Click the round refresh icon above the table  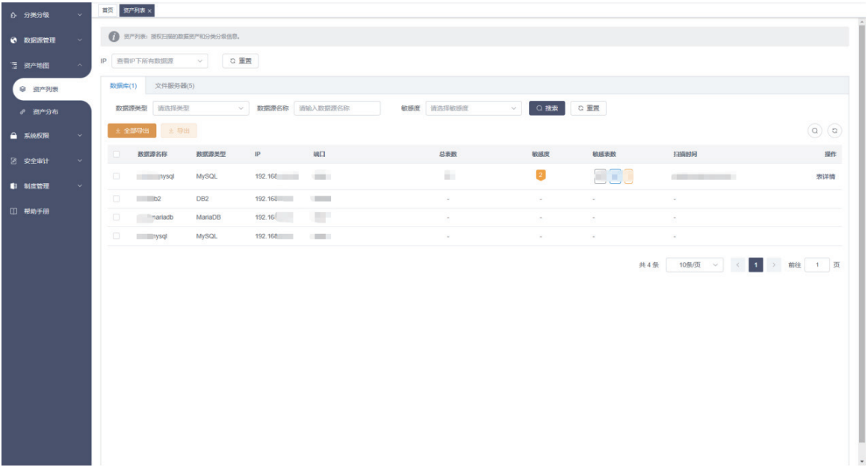[834, 131]
